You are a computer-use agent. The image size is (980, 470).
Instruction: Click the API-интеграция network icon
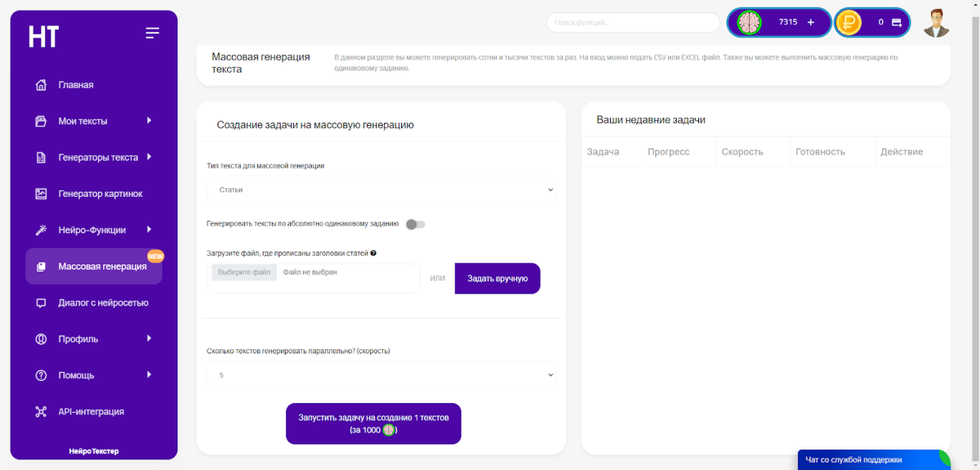(41, 411)
